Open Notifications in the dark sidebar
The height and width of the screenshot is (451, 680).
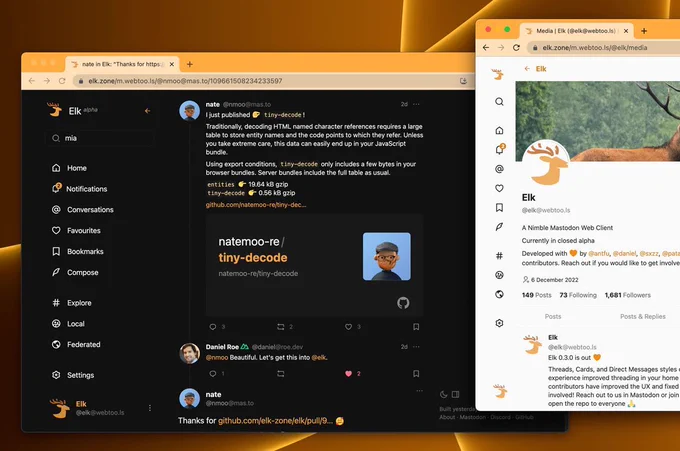[x=79, y=189]
